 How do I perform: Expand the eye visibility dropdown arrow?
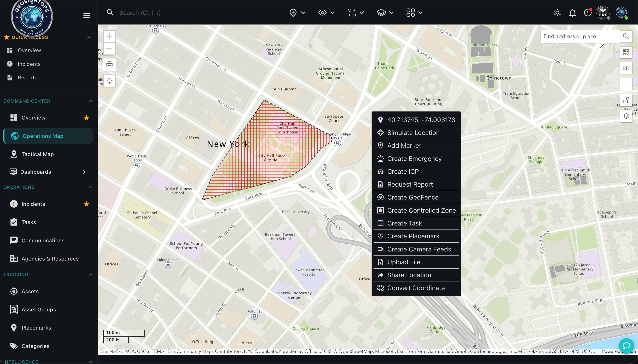click(x=332, y=13)
